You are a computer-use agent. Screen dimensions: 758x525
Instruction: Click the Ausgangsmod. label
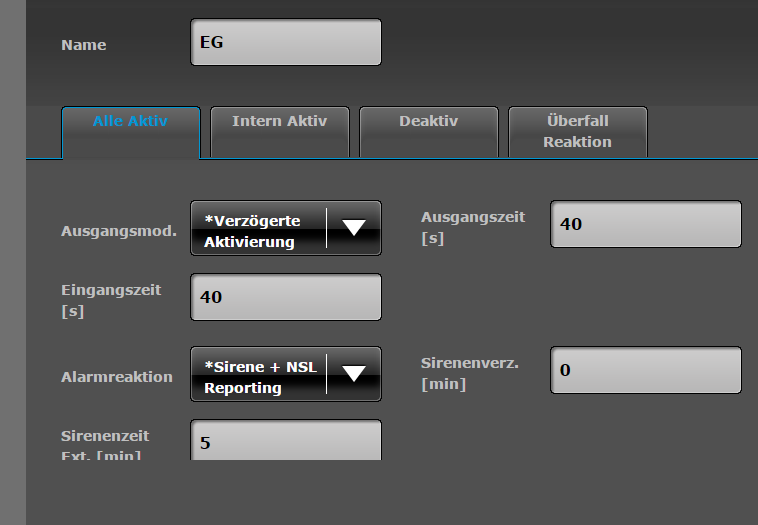pyautogui.click(x=118, y=231)
